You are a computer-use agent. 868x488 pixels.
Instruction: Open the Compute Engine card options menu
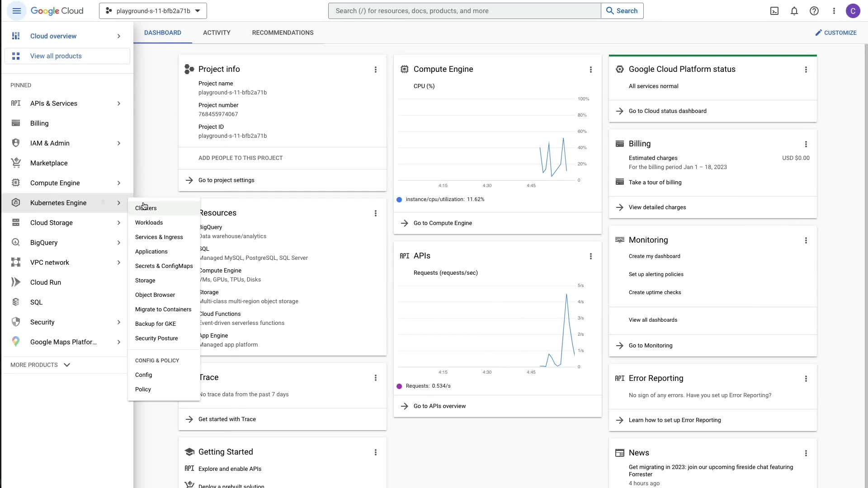tap(590, 70)
